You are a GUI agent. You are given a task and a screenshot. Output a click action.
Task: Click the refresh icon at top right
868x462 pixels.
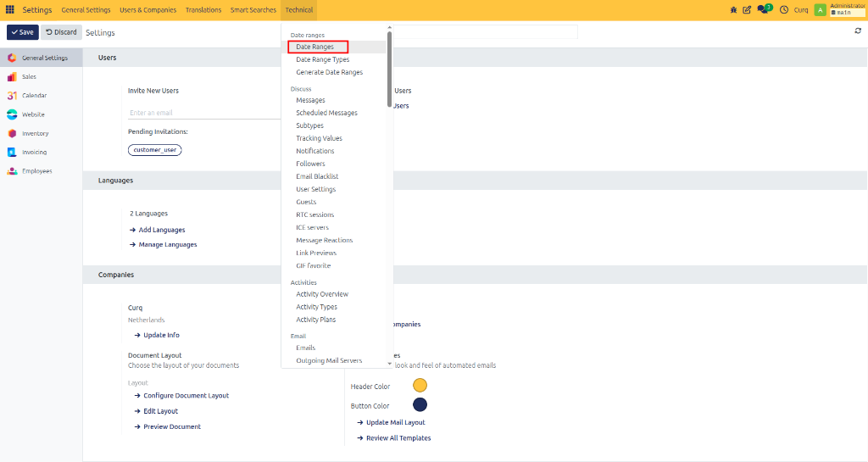tap(858, 31)
